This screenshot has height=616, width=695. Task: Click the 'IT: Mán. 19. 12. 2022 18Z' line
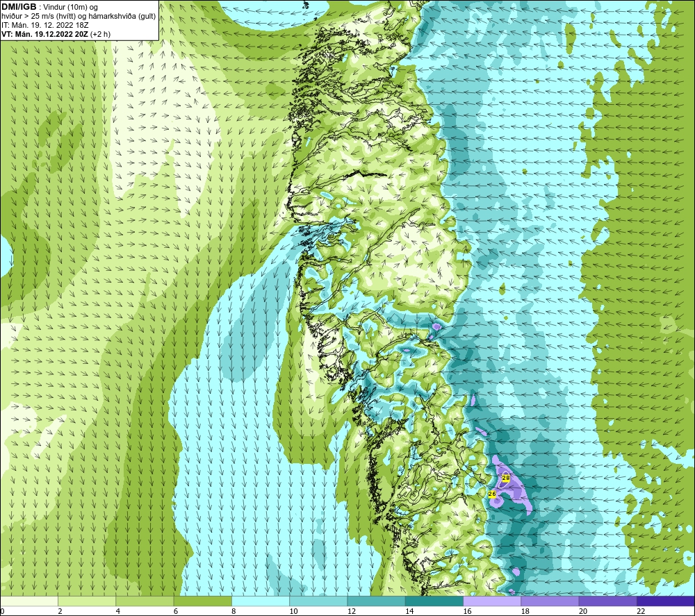click(44, 25)
